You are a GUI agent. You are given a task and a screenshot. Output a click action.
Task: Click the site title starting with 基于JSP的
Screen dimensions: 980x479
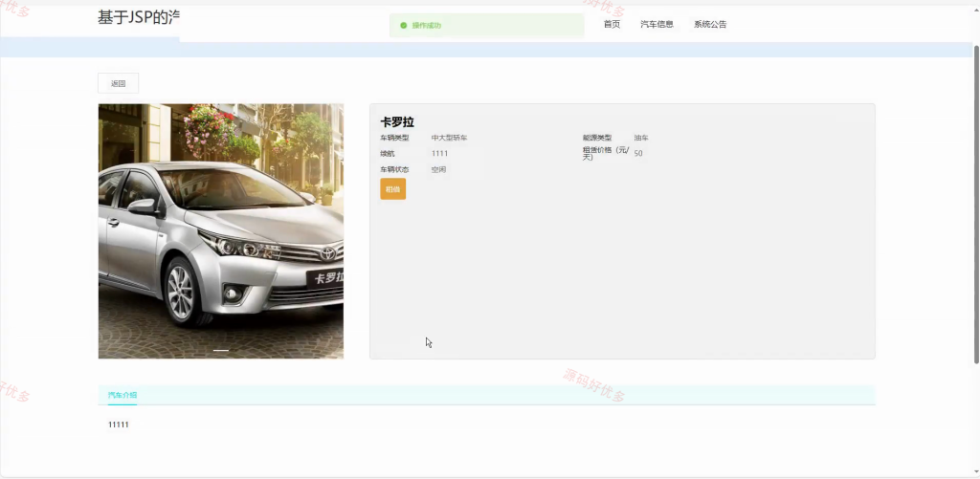139,17
